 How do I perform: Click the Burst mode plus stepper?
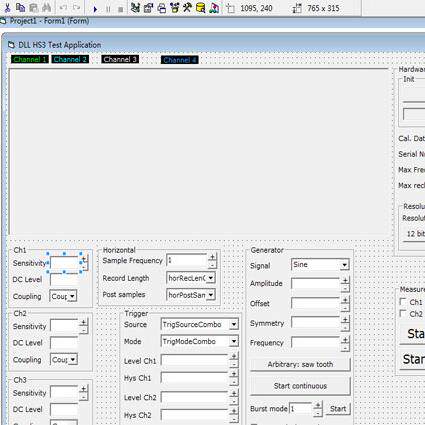[318, 405]
